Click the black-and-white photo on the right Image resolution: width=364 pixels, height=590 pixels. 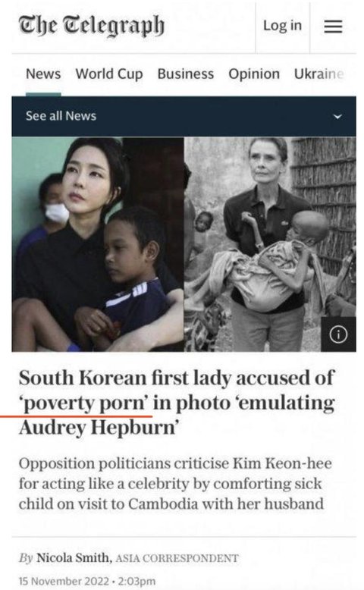(270, 244)
